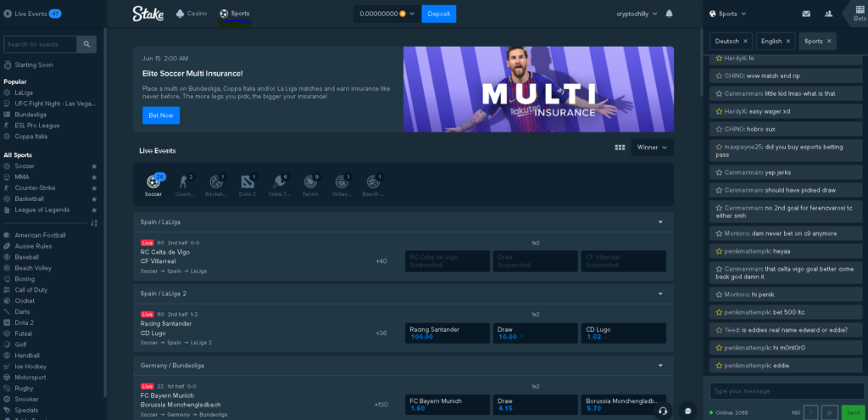Remove the Deutsch chat channel
The width and height of the screenshot is (868, 420).
tap(746, 41)
